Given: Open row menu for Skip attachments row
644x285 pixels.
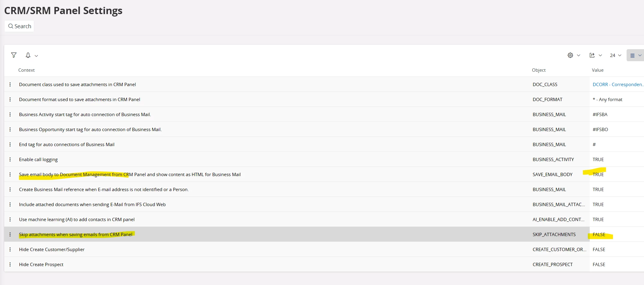Looking at the screenshot, I should coord(10,234).
